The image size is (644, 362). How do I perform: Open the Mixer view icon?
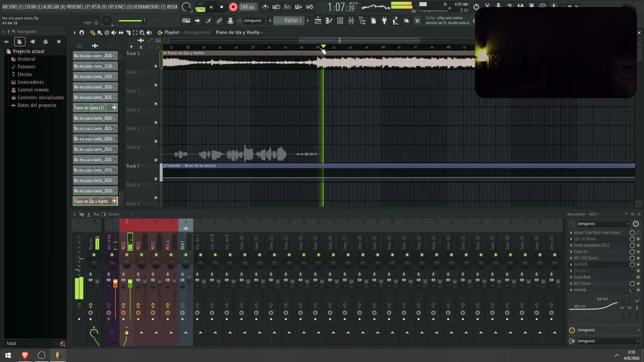click(351, 21)
